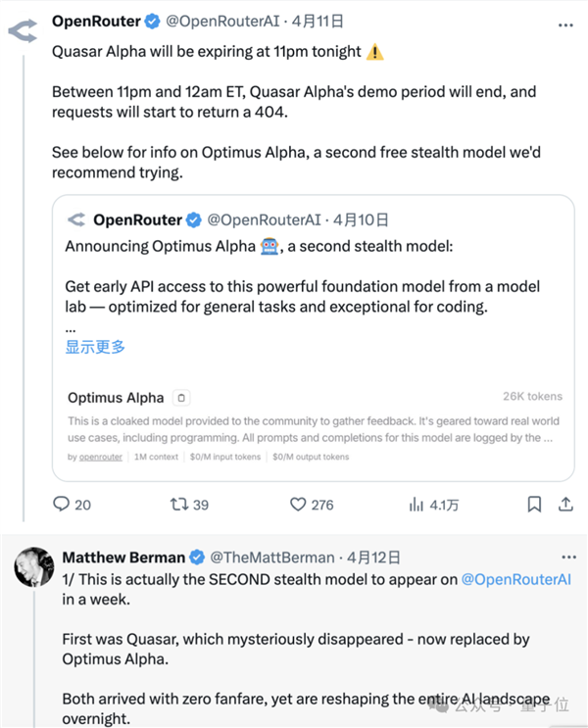Open the view analytics bar icon
This screenshot has width=588, height=728.
point(416,505)
